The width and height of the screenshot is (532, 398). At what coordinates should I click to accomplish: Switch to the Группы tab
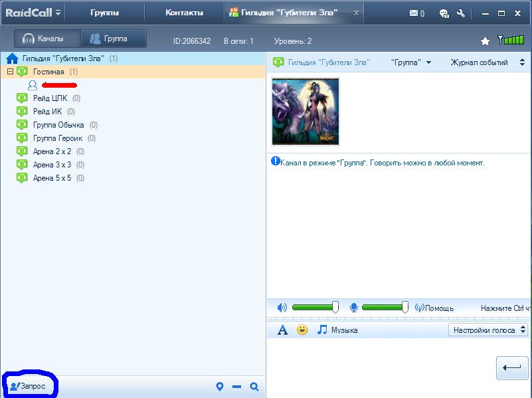(104, 13)
